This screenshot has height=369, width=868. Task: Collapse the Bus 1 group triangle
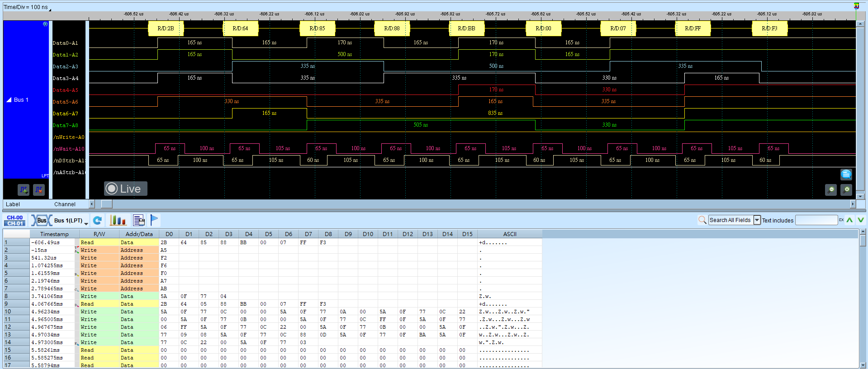pos(9,99)
